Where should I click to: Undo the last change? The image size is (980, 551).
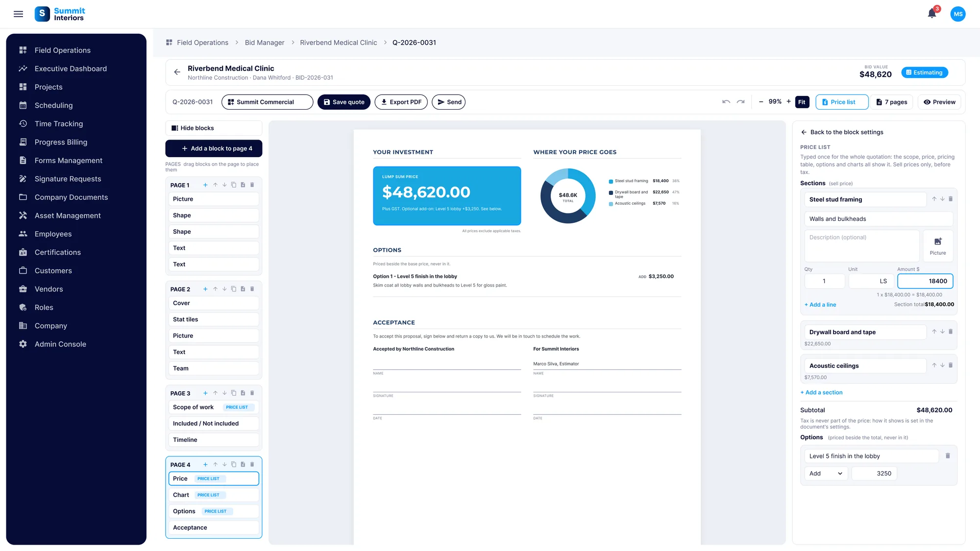click(726, 102)
